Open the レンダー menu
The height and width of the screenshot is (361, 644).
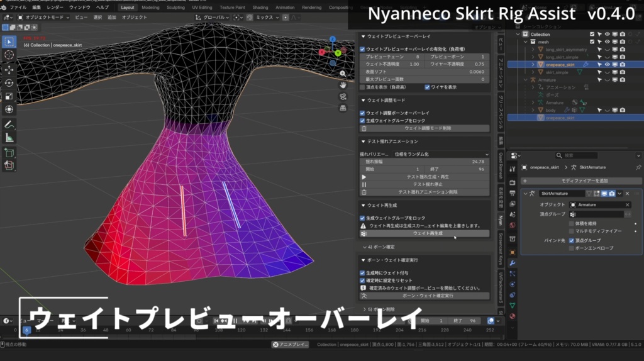point(55,8)
